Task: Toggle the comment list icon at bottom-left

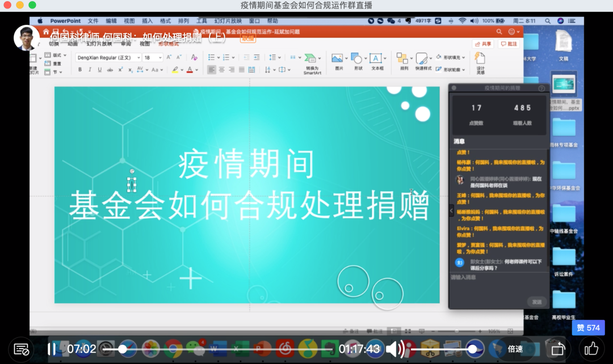Action: [x=21, y=349]
